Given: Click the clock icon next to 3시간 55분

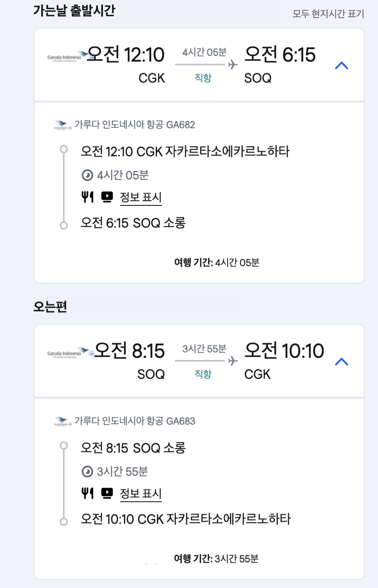Looking at the screenshot, I should [x=87, y=472].
